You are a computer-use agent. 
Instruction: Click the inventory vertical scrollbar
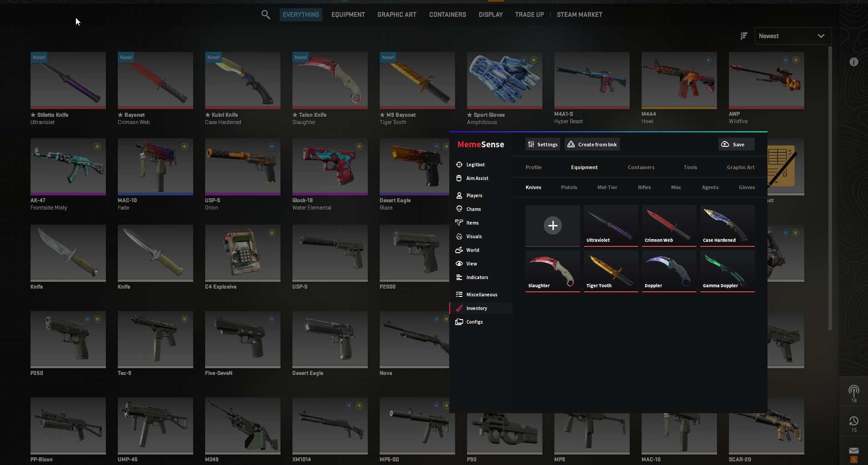tap(830, 188)
